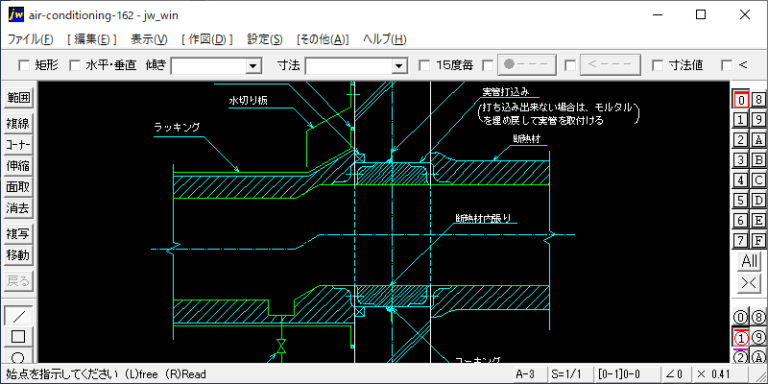Select layer group 8 circle button
Image resolution: width=768 pixels, height=384 pixels.
(759, 317)
